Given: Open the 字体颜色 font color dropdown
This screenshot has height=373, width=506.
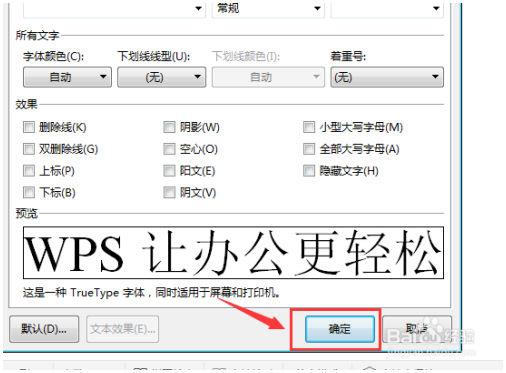Looking at the screenshot, I should [67, 77].
